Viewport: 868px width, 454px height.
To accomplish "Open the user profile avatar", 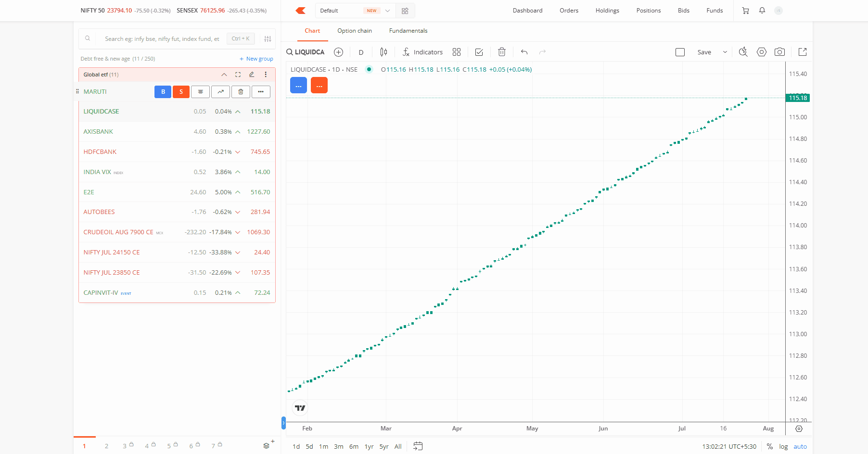I will point(779,11).
